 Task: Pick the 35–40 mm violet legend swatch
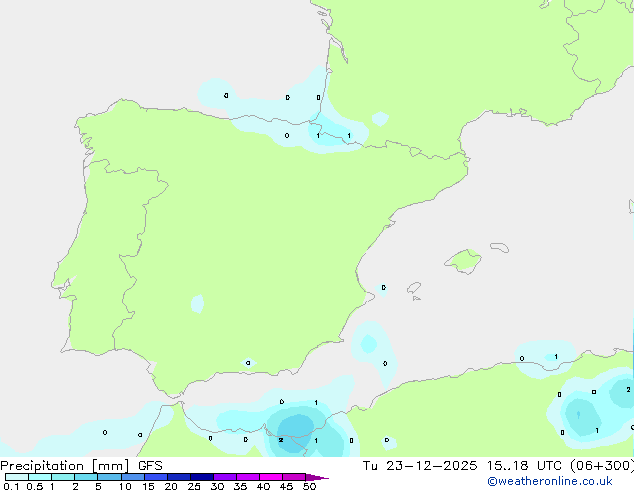tap(247, 477)
